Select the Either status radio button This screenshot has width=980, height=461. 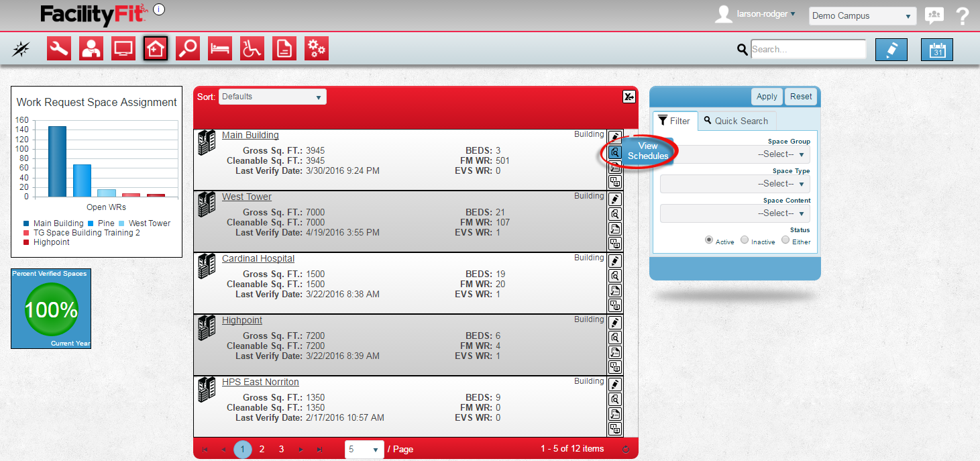785,240
